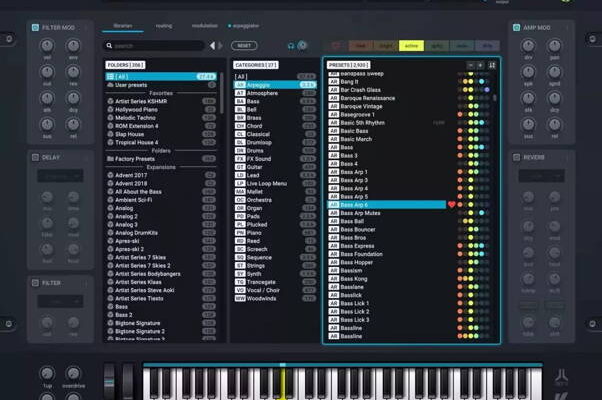Click the heart icon next to Bass Arp 6
The height and width of the screenshot is (400, 602).
click(x=451, y=204)
